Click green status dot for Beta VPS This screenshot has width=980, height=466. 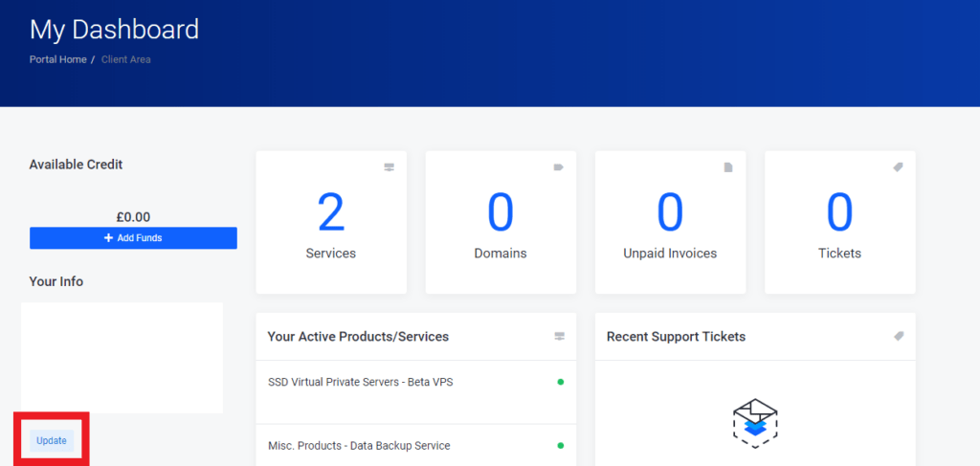click(x=561, y=382)
